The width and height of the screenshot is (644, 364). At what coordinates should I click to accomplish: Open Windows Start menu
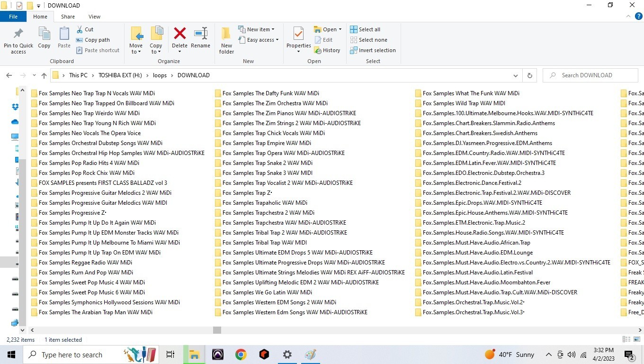pos(11,355)
